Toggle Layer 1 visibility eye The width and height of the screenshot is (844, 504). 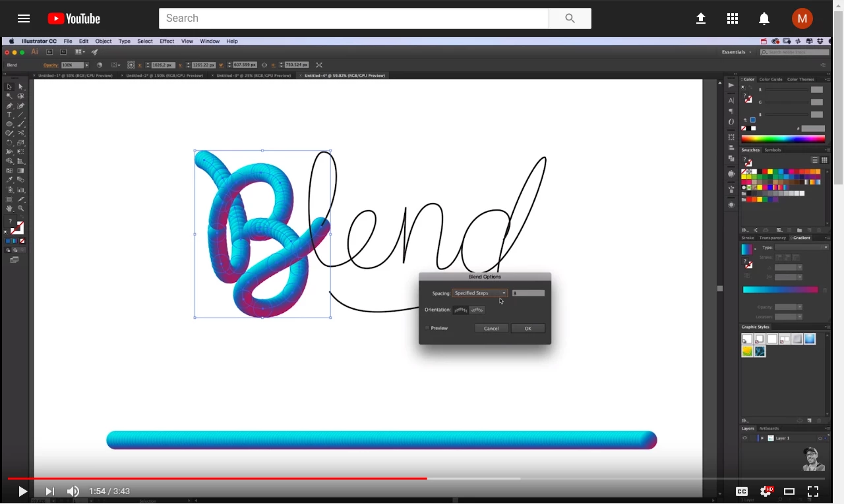(745, 438)
